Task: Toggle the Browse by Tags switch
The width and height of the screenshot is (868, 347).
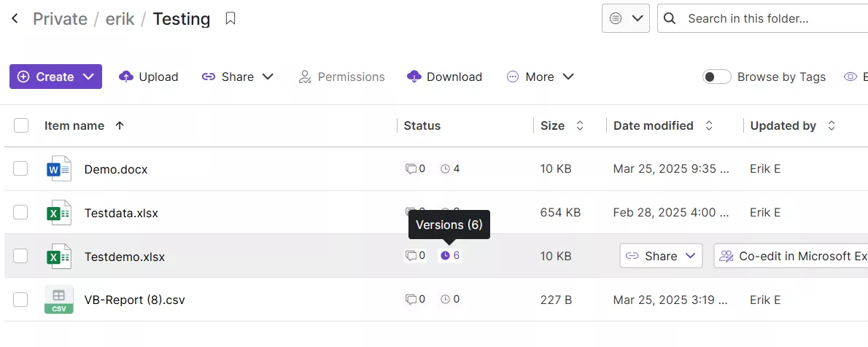Action: coord(717,77)
